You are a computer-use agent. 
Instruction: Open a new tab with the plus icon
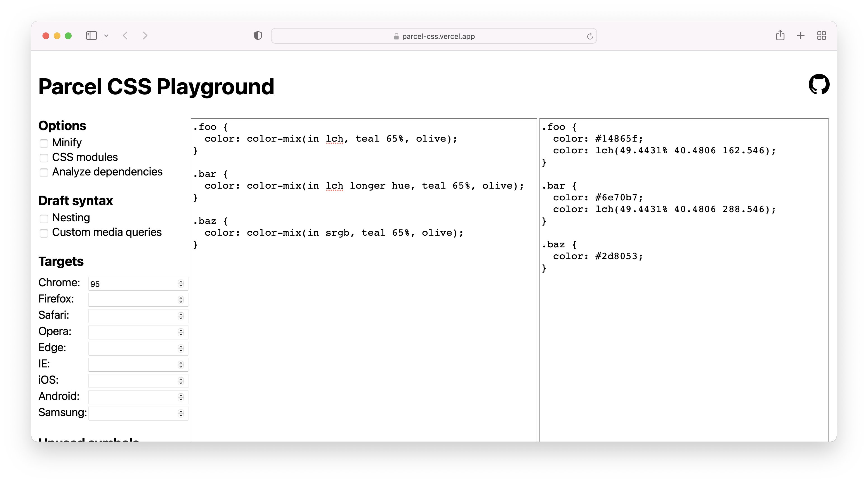tap(801, 36)
